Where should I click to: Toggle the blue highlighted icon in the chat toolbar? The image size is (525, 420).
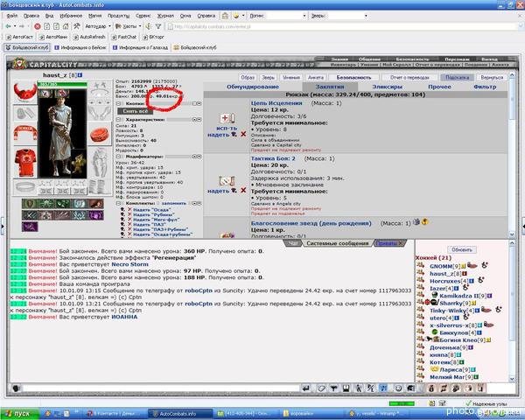coord(383,388)
